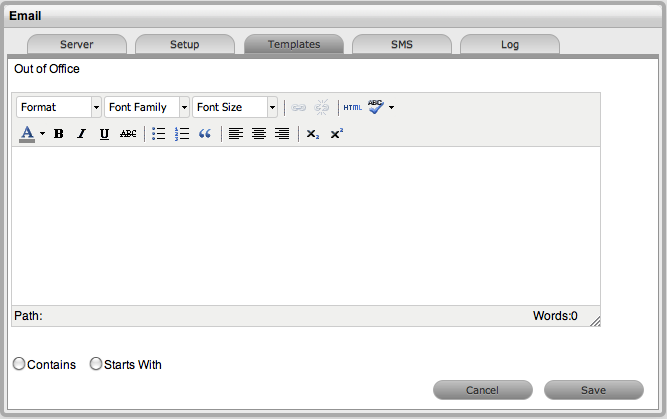Viewport: 667px width, 419px height.
Task: Click the Save button
Action: coord(593,390)
